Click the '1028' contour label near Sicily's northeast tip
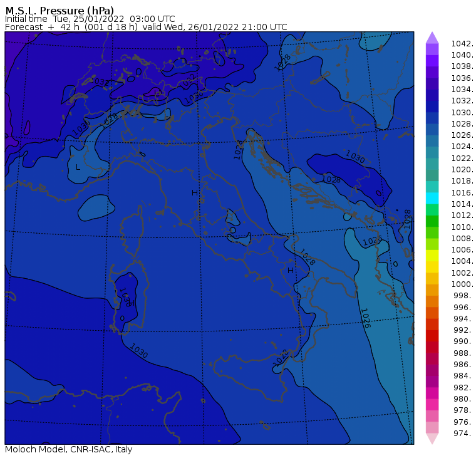Image resolution: width=476 pixels, height=458 pixels. [x=280, y=358]
